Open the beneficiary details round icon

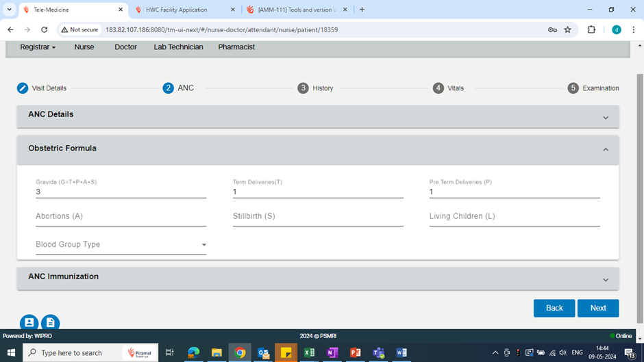click(x=29, y=322)
